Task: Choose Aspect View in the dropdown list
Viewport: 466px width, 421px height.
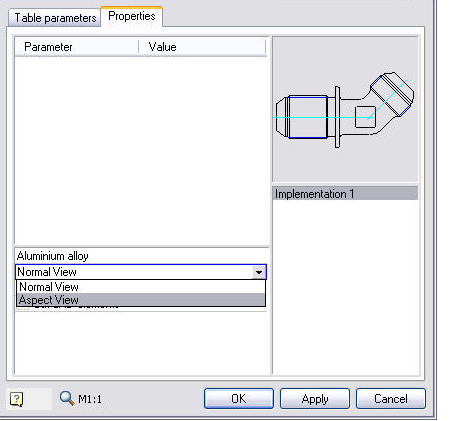Action: [x=141, y=300]
